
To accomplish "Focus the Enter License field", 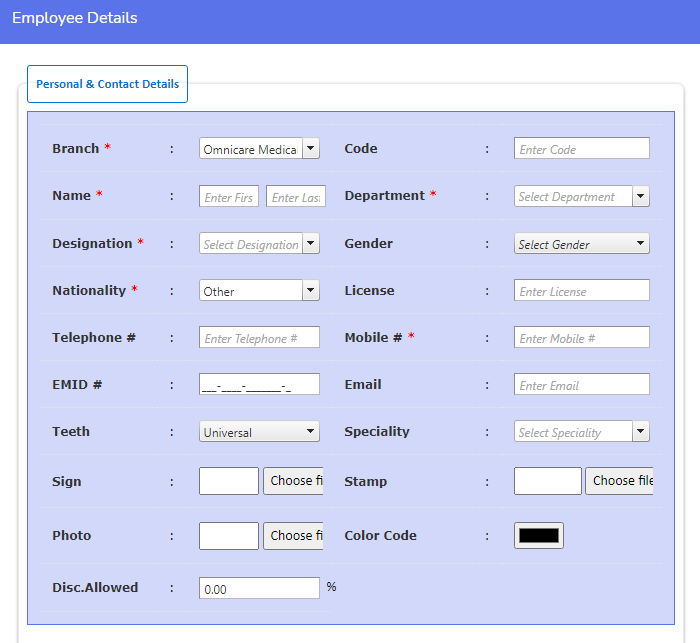I will tap(582, 291).
